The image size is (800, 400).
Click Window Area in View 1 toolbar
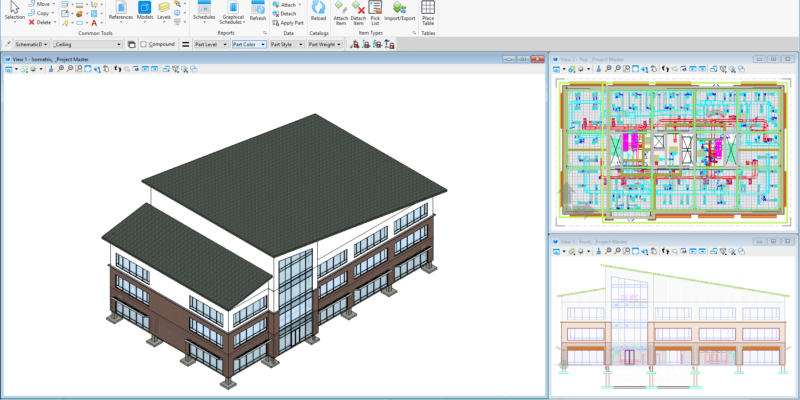79,69
